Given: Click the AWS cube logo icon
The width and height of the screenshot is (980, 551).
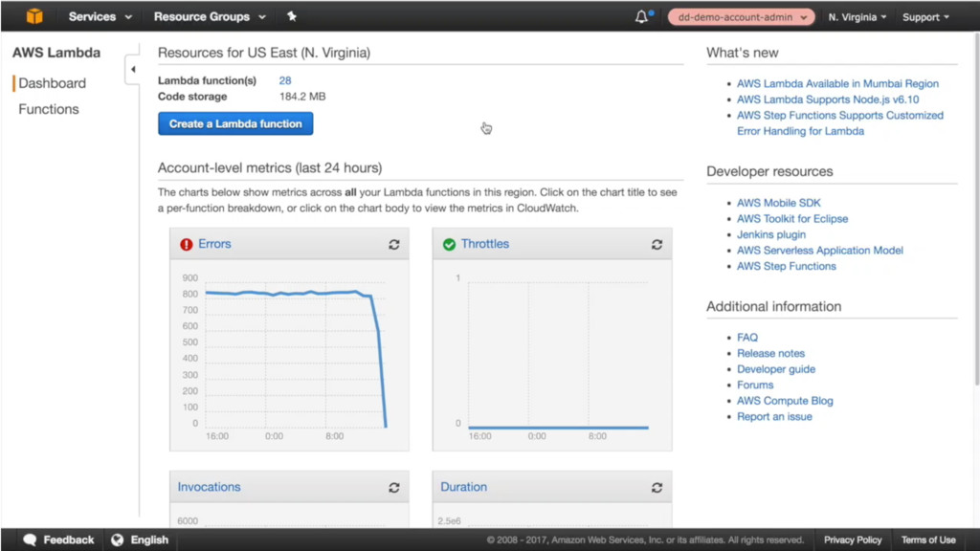Looking at the screenshot, I should [34, 16].
